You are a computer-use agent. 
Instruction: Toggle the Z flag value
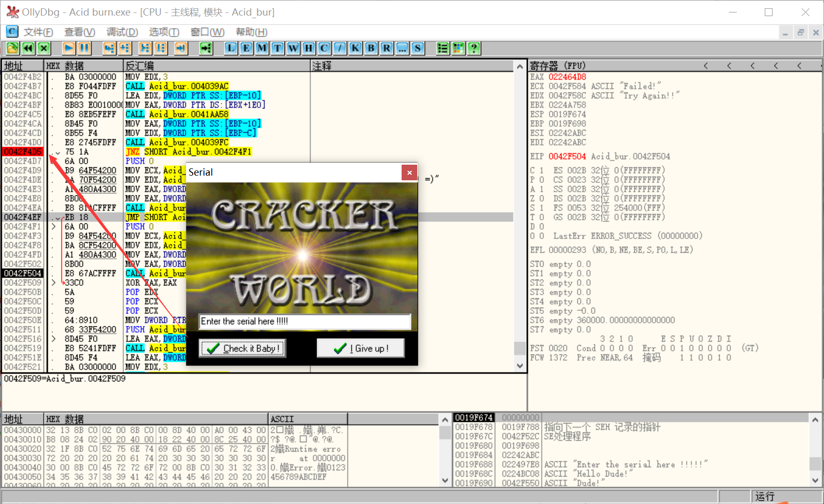coord(541,198)
